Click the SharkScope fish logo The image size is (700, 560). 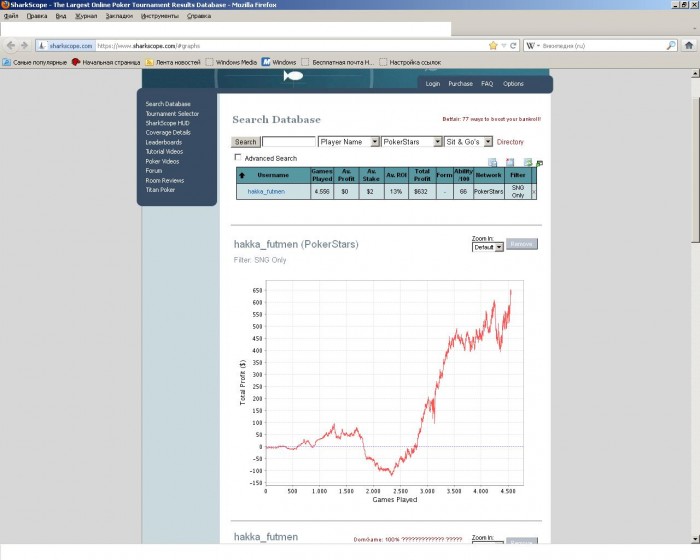coord(293,76)
